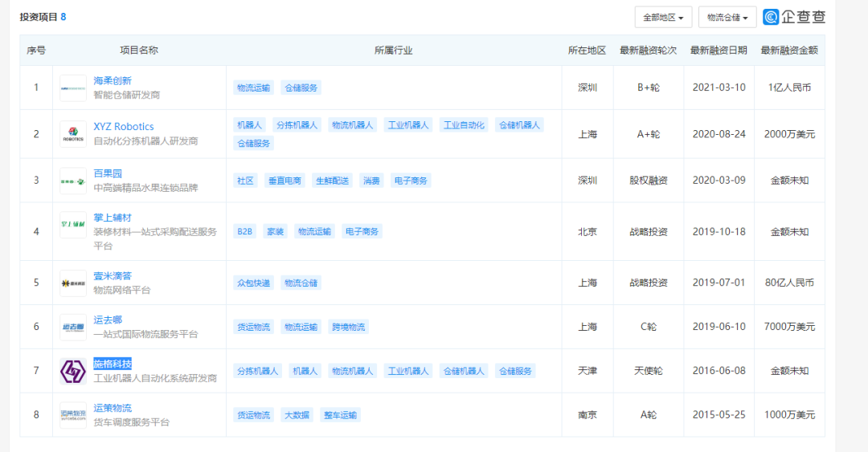The height and width of the screenshot is (452, 868).
Task: Click 物流运输 tag in 海柔创新 row
Action: 253,88
